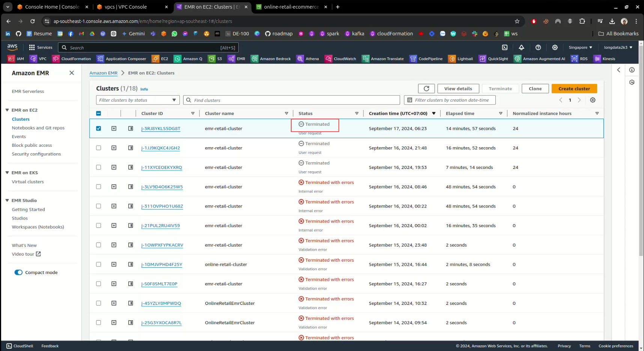Click the Create cluster button
The height and width of the screenshot is (351, 644).
(574, 89)
